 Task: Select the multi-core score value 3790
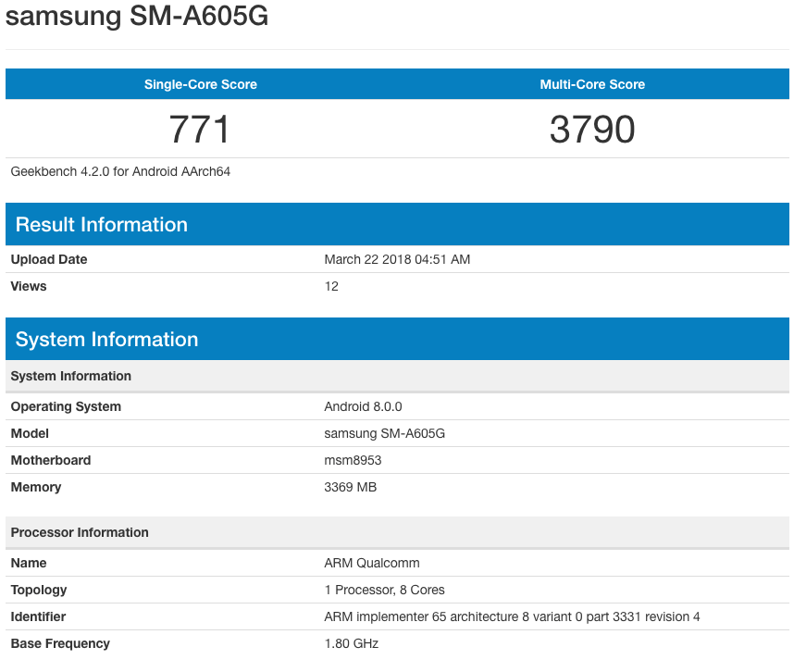592,129
